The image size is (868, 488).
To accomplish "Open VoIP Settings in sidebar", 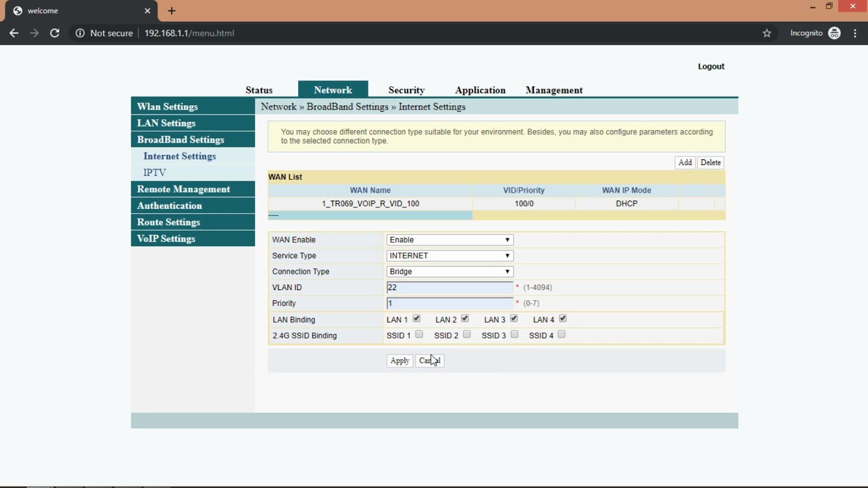I will click(193, 239).
